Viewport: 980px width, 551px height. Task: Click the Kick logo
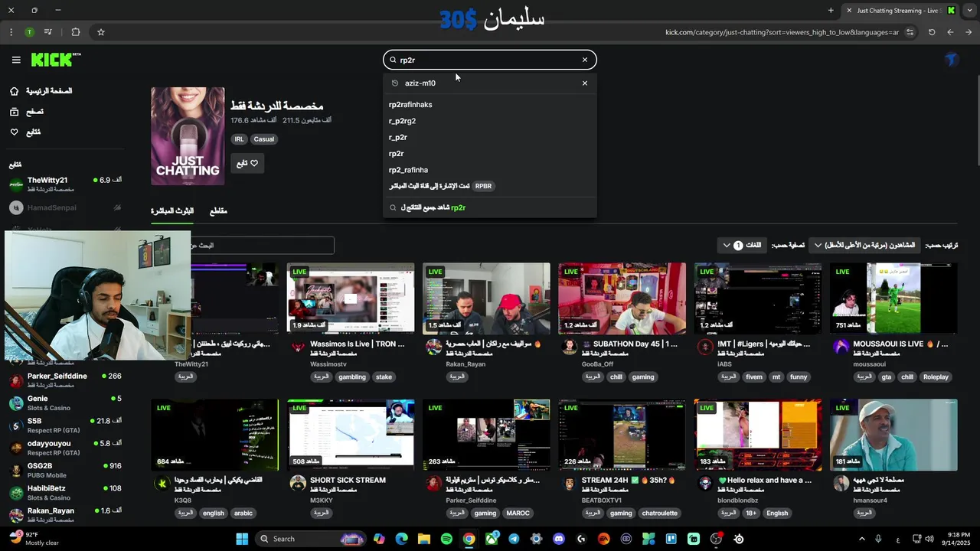pyautogui.click(x=56, y=60)
